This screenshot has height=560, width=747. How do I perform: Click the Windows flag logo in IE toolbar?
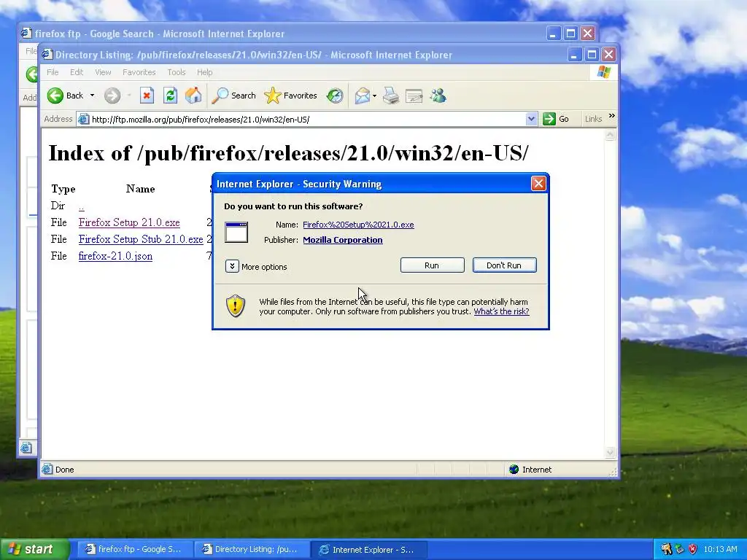click(x=603, y=72)
